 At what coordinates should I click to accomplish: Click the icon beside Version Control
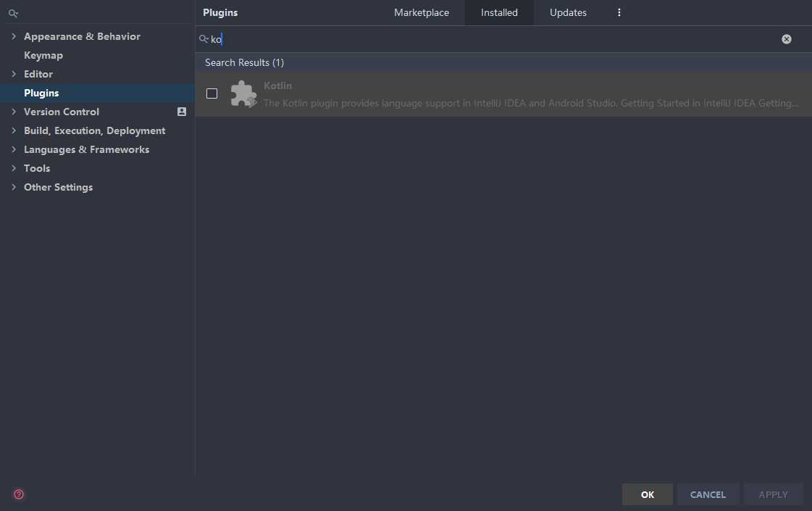pyautogui.click(x=182, y=112)
